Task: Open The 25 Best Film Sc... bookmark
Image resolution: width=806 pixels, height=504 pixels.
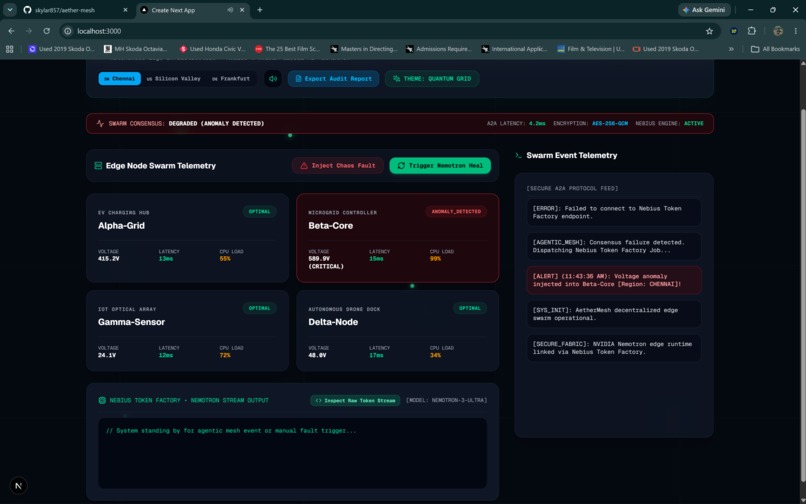Action: (287, 49)
